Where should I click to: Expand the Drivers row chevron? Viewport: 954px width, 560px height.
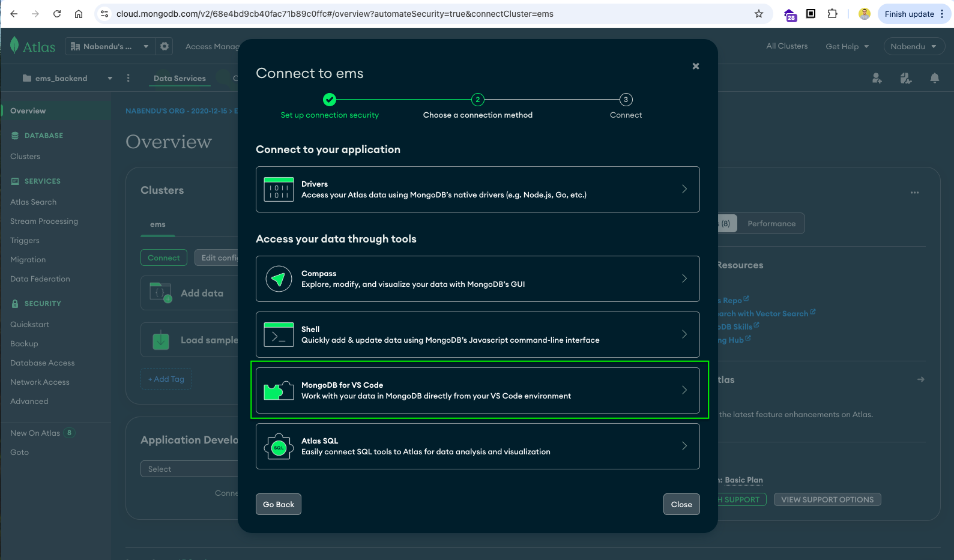pyautogui.click(x=684, y=189)
